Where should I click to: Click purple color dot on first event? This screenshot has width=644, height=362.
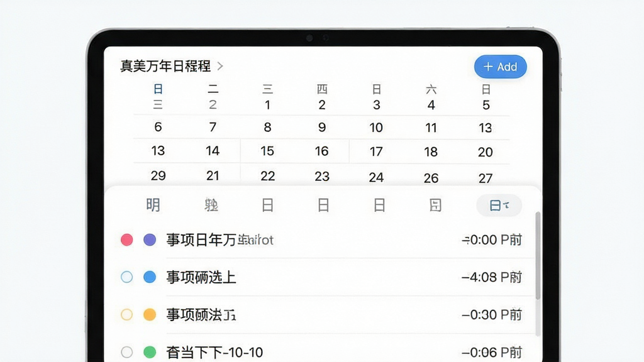coord(150,239)
